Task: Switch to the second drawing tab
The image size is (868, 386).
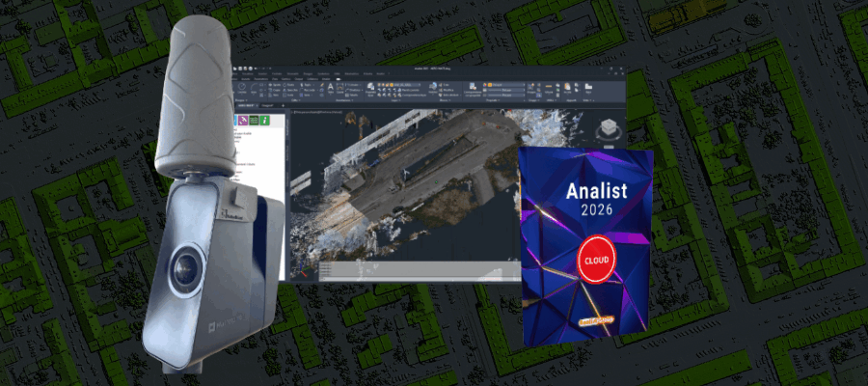Action: pos(267,105)
